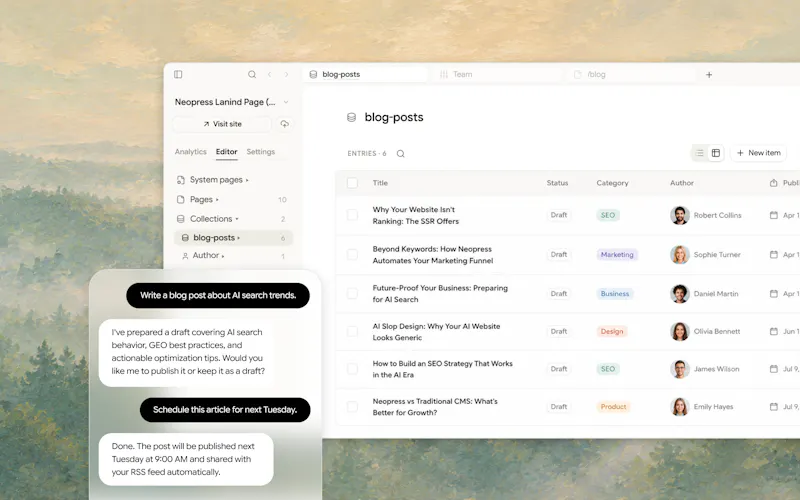Check the 'AI Slop Design' row checkbox
800x500 pixels.
352,332
